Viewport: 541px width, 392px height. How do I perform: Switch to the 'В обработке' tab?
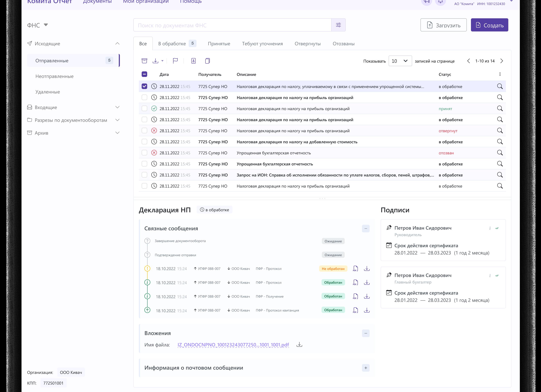pyautogui.click(x=177, y=44)
